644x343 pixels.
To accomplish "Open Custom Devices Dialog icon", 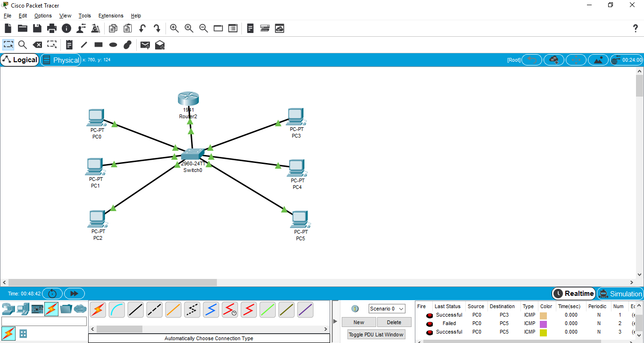I will (265, 28).
